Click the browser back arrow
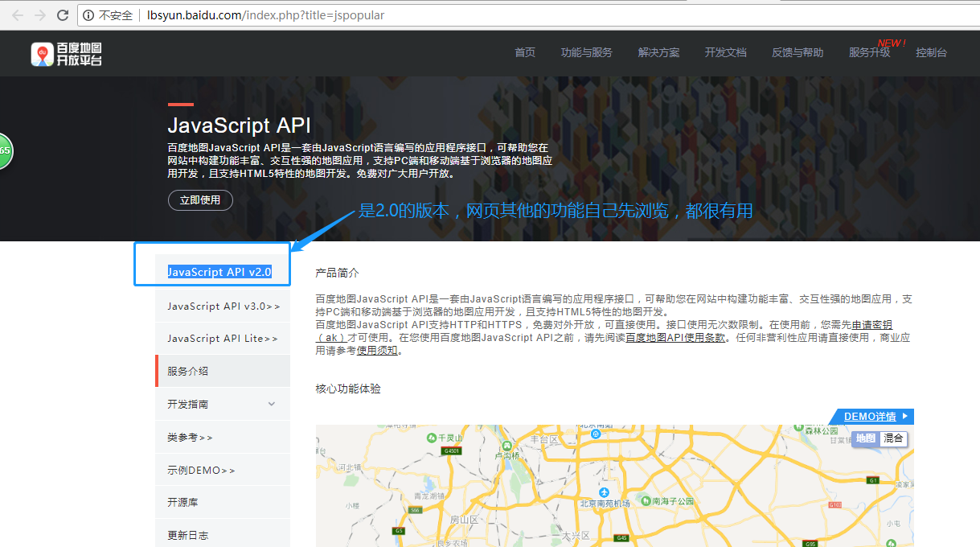 click(x=18, y=15)
